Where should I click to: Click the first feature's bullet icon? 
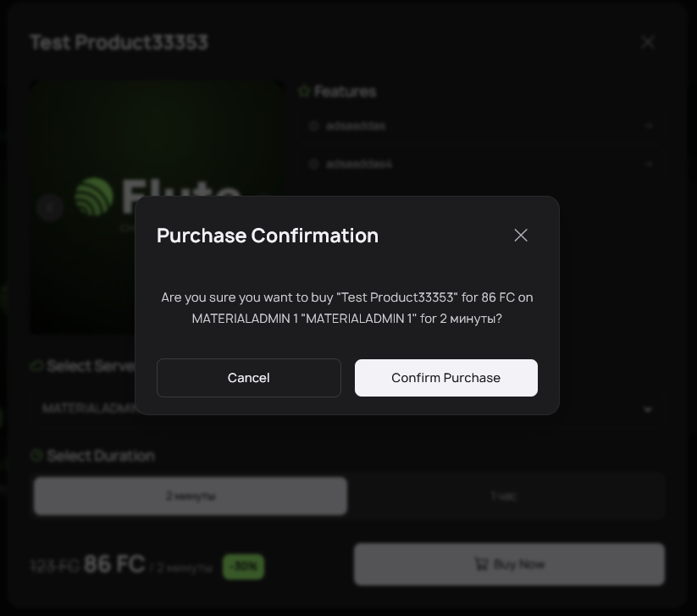(x=313, y=125)
